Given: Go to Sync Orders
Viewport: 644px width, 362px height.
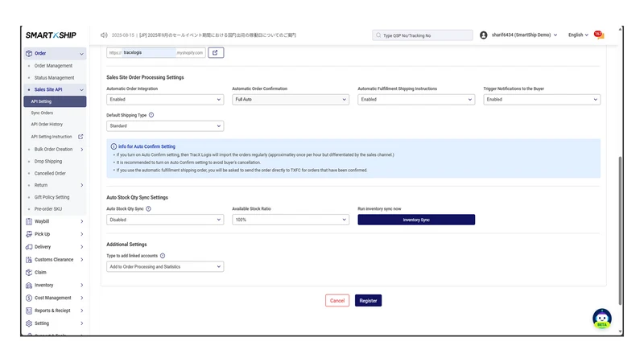Looking at the screenshot, I should [x=42, y=113].
